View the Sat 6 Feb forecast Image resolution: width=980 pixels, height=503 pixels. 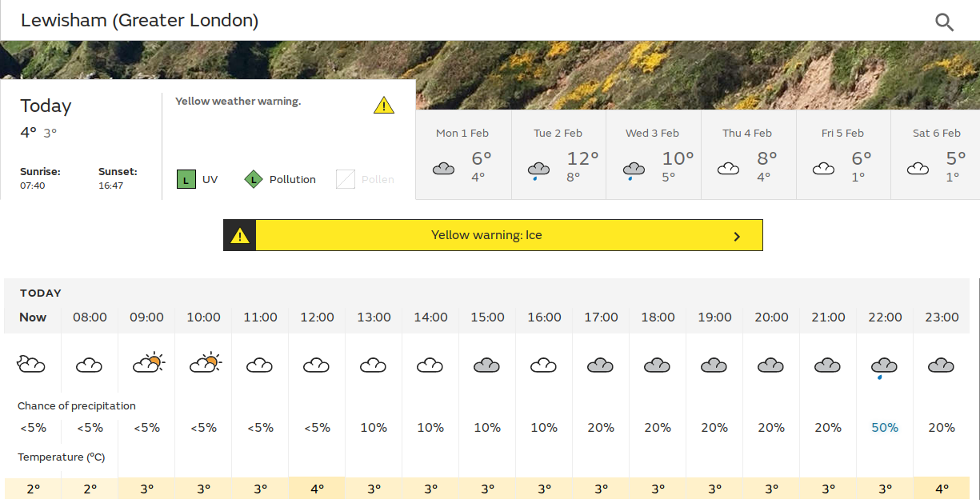pos(936,154)
